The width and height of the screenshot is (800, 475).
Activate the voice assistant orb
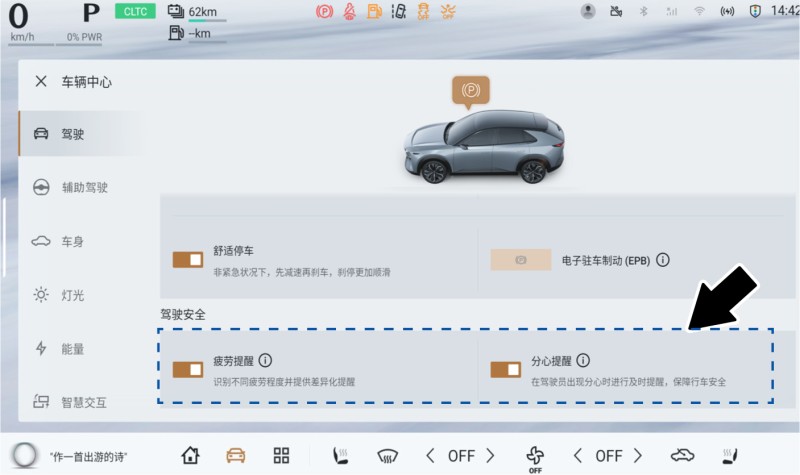click(24, 455)
